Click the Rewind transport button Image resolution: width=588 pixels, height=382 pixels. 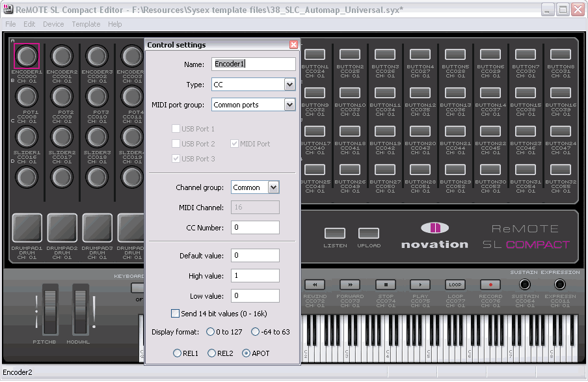tap(315, 285)
